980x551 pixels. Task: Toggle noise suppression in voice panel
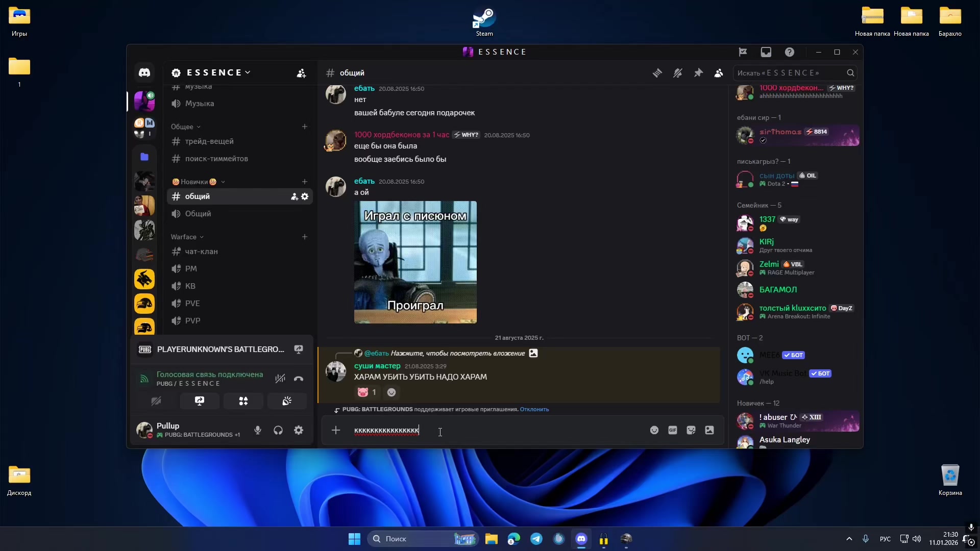(280, 379)
